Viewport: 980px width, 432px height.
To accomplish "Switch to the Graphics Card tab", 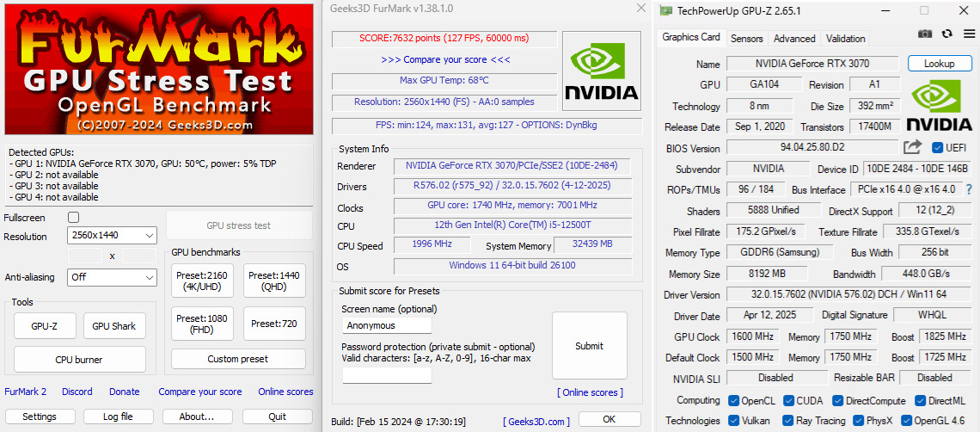I will [691, 37].
